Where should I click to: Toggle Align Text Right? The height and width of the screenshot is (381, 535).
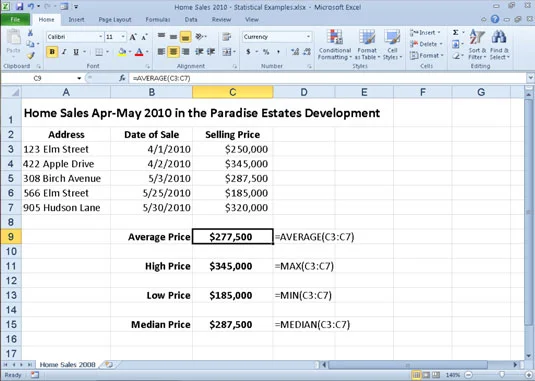[186, 52]
